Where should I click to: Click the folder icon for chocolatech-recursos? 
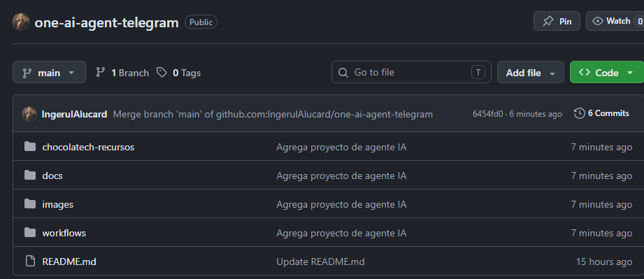pos(30,146)
